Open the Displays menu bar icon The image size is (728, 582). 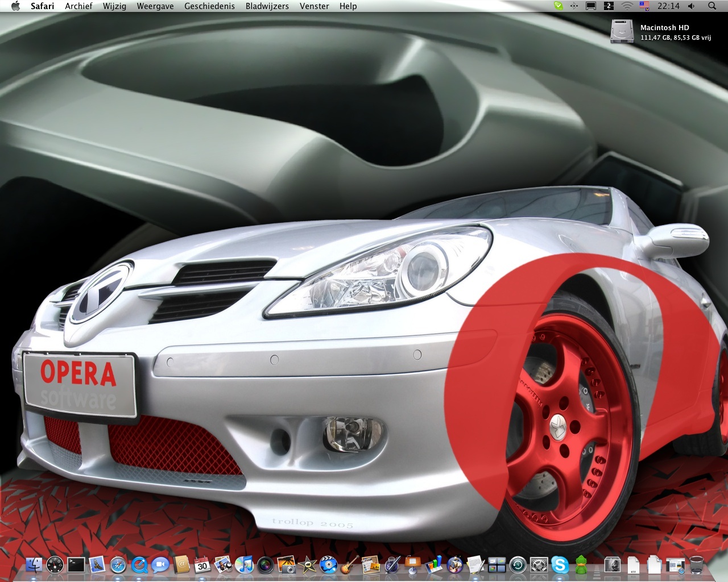tap(591, 6)
